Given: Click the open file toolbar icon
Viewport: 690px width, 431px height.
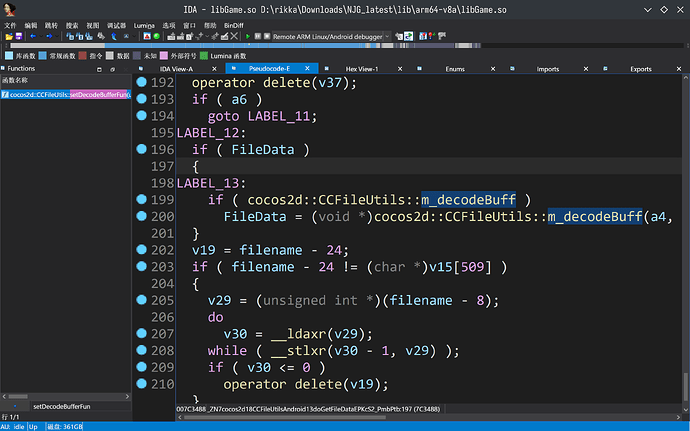Looking at the screenshot, I should (x=9, y=37).
